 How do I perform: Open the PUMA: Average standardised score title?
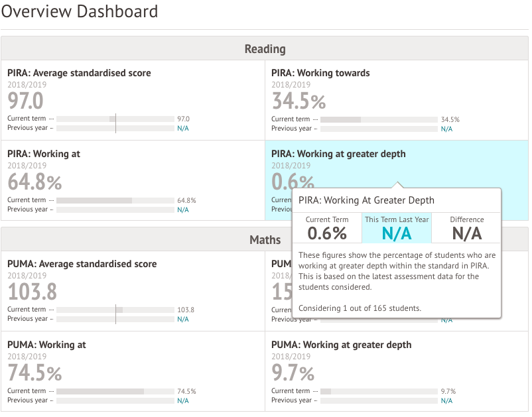(82, 264)
